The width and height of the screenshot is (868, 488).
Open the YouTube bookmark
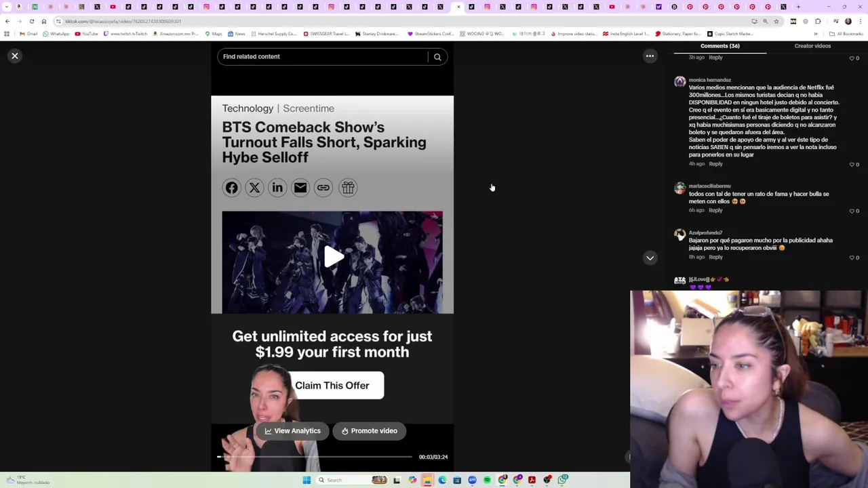(x=86, y=34)
